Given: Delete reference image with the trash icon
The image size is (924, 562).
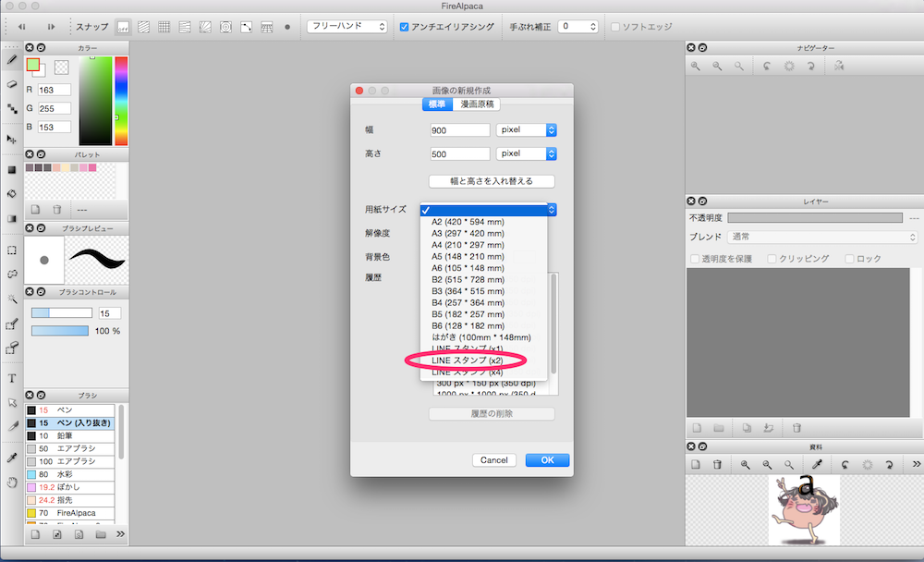Looking at the screenshot, I should tap(717, 465).
